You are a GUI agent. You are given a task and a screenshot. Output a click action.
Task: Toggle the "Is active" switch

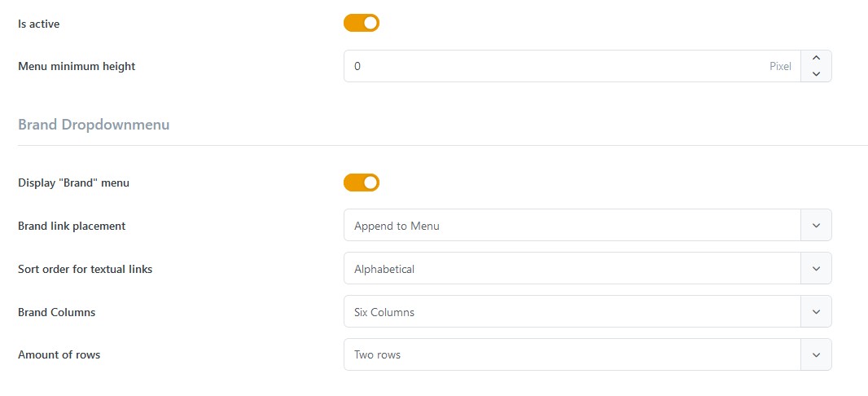[x=361, y=24]
